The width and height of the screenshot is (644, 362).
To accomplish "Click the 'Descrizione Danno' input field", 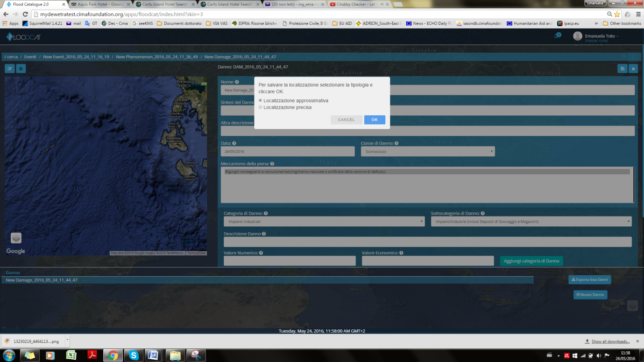I will click(428, 242).
